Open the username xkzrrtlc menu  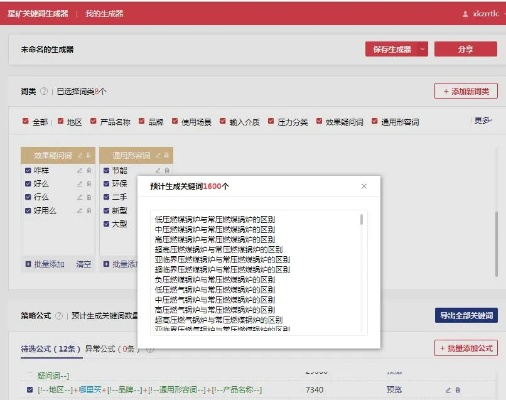point(486,14)
